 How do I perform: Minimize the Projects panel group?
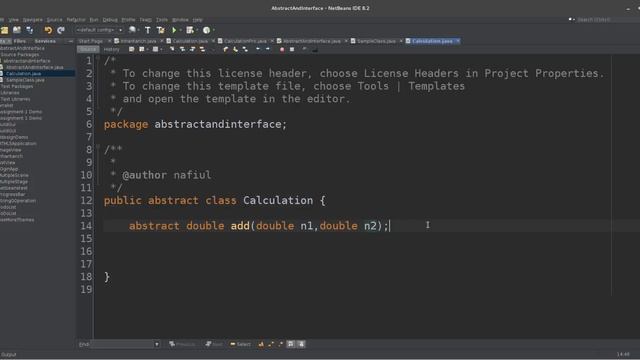71,41
